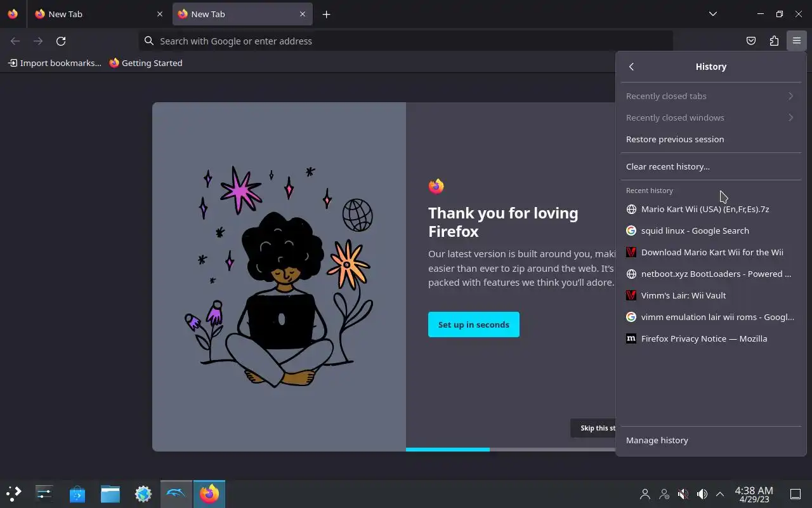
Task: Select the second New Tab
Action: (x=242, y=14)
